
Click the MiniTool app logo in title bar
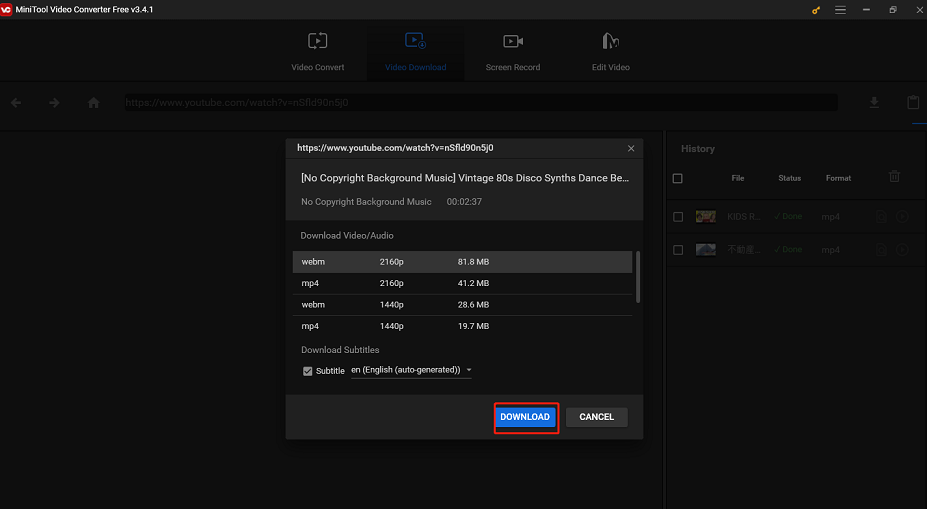click(x=6, y=9)
